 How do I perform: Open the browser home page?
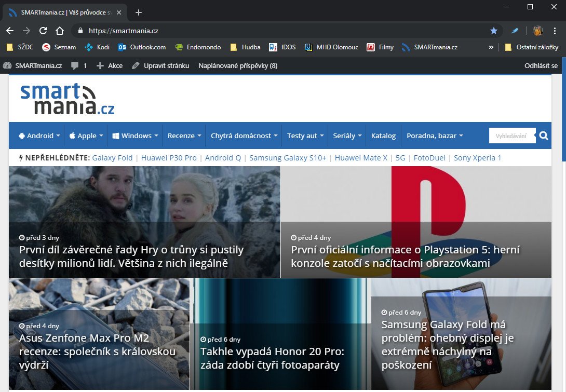[60, 31]
